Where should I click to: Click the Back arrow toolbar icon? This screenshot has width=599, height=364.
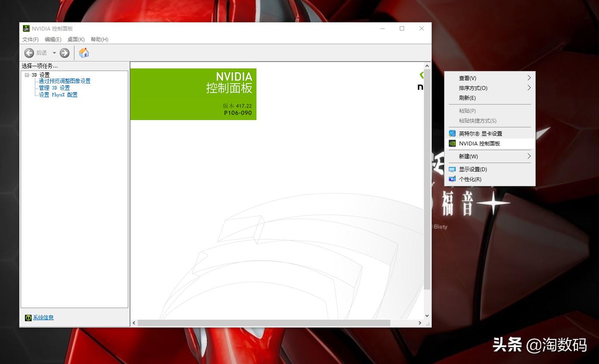pyautogui.click(x=29, y=53)
